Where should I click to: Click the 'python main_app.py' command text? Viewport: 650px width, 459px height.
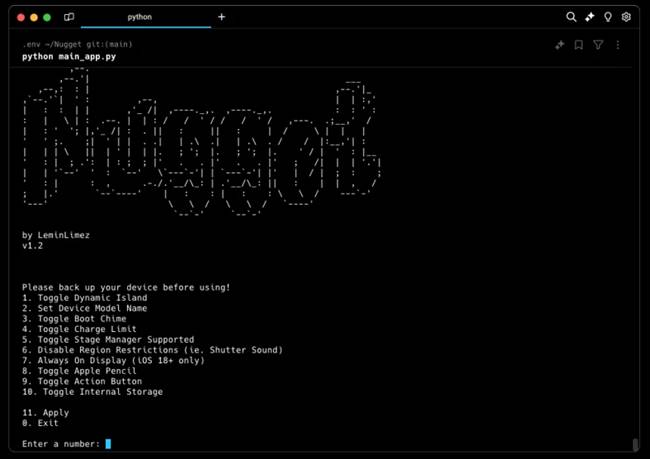click(x=70, y=57)
